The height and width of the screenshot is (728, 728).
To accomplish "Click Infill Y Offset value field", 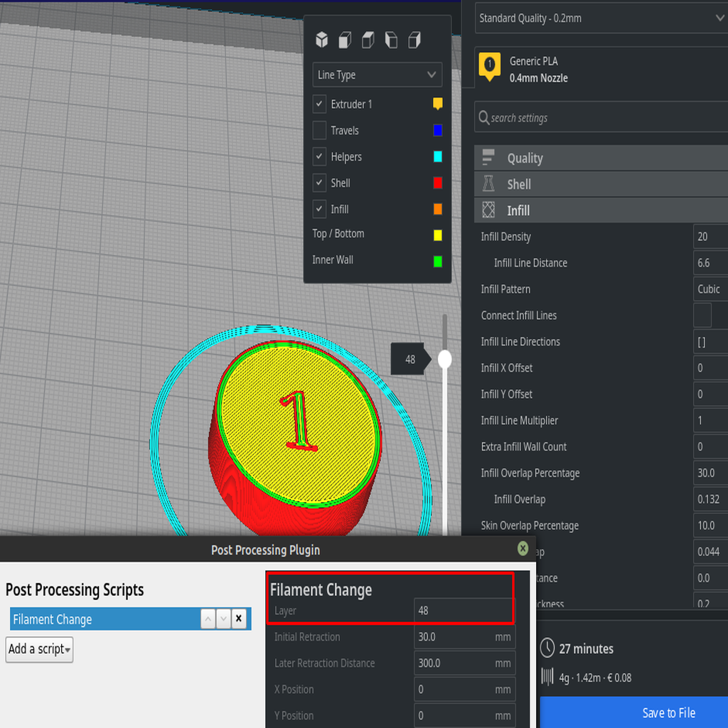I will [x=710, y=394].
